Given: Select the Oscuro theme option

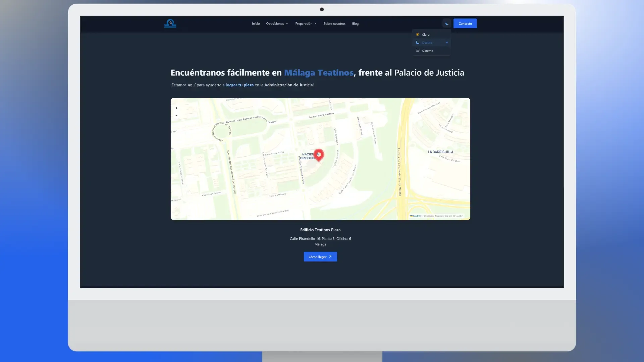Looking at the screenshot, I should click(427, 43).
